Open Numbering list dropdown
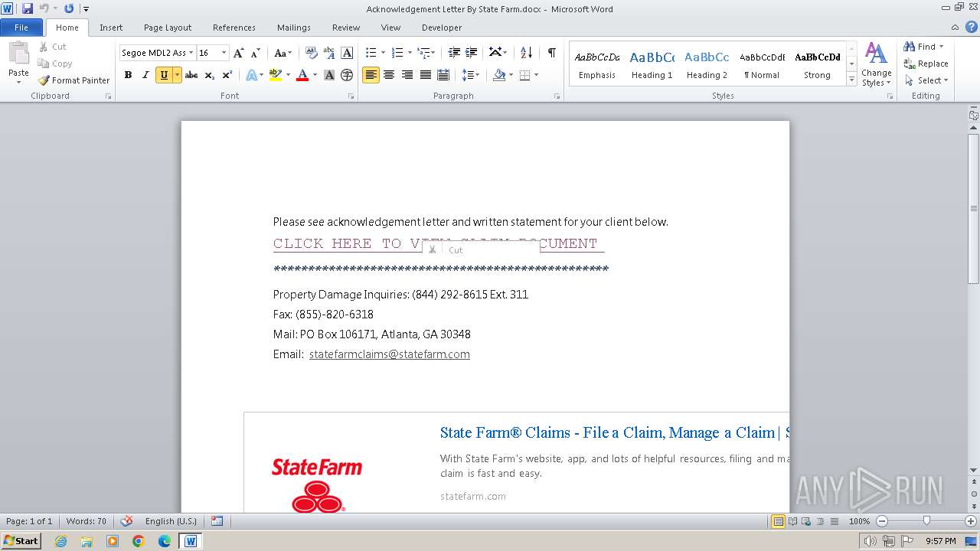The height and width of the screenshot is (551, 980). pyautogui.click(x=410, y=53)
